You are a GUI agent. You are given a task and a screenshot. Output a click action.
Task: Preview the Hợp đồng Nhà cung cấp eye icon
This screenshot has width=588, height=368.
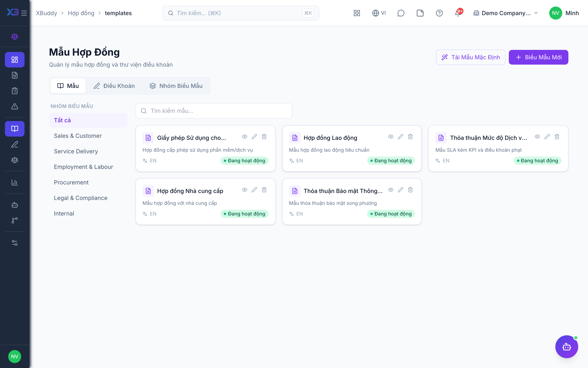coord(244,190)
